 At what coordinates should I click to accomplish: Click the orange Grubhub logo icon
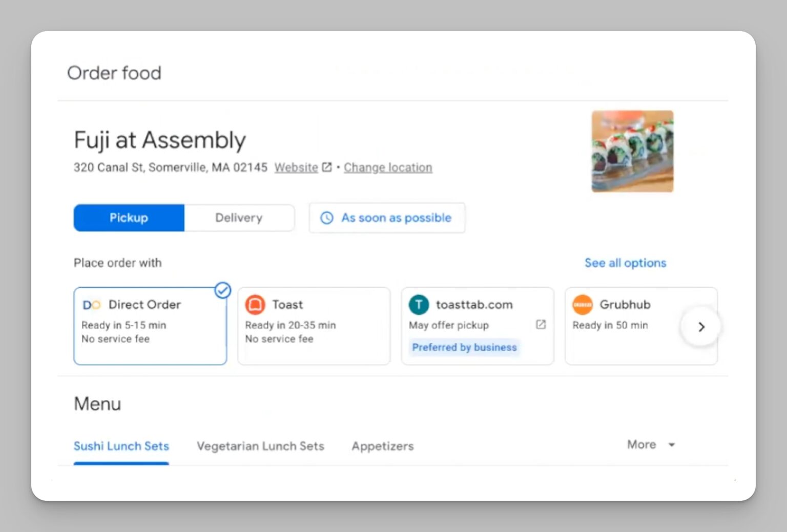click(x=583, y=305)
